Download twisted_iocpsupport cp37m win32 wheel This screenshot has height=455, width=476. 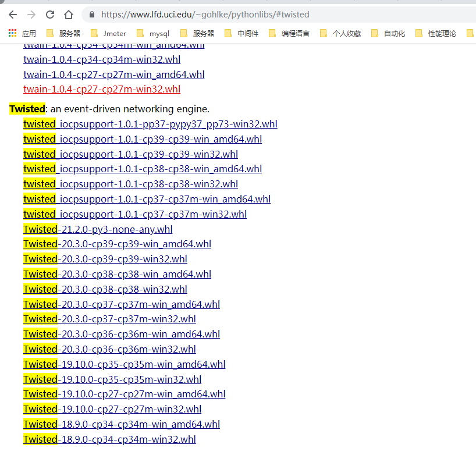click(x=135, y=214)
